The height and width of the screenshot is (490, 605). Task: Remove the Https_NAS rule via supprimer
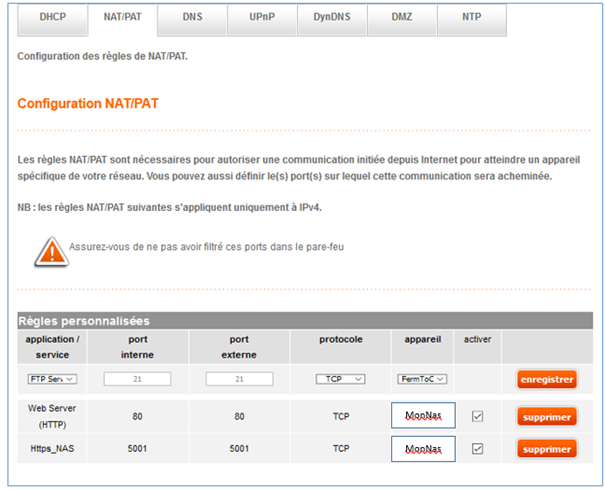[547, 449]
